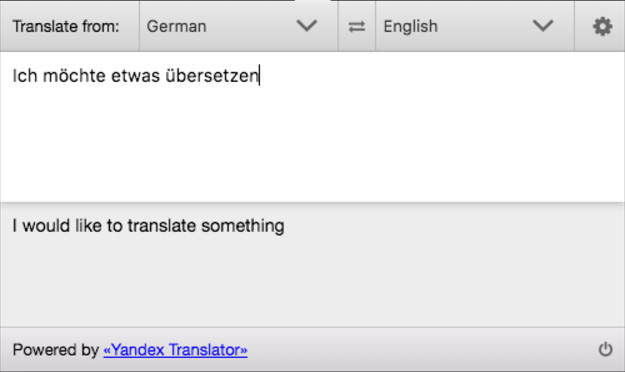
Task: Open the German source language selector
Action: tap(238, 26)
